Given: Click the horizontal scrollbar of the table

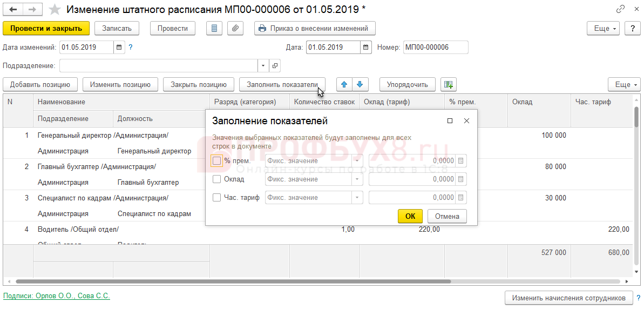Looking at the screenshot, I should [233, 282].
